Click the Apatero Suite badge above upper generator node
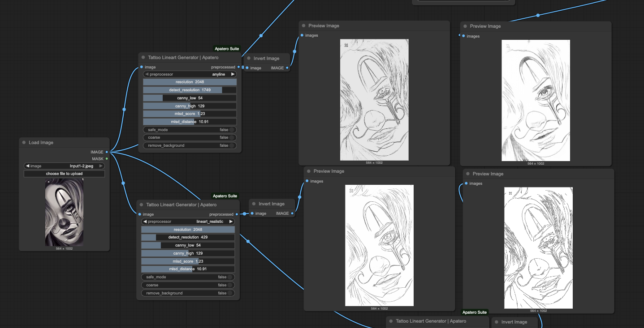Viewport: 644px width, 328px height. [227, 49]
